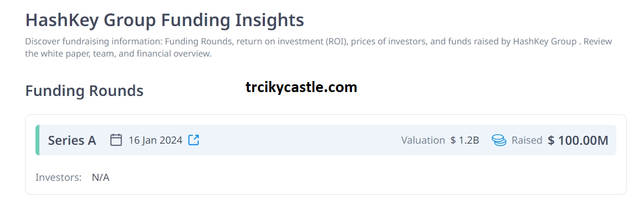This screenshot has height=223, width=644.
Task: Click the calendar icon before 16 Jan 2024
Action: (116, 140)
